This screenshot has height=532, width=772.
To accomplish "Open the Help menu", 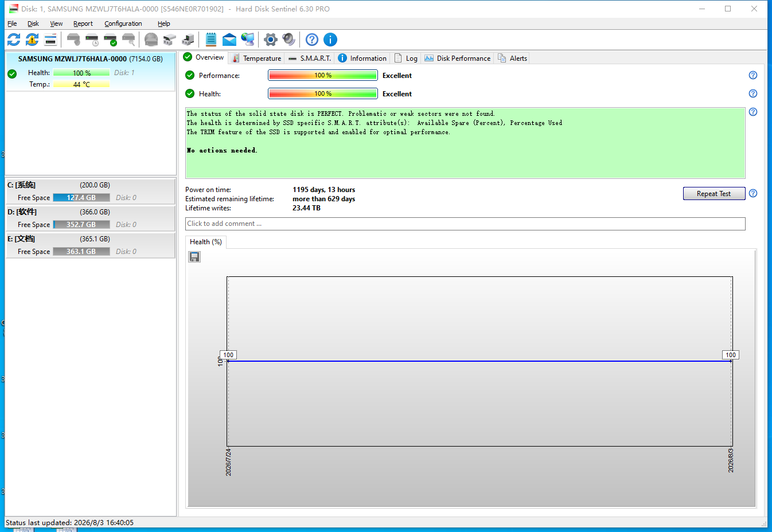I will (x=164, y=24).
